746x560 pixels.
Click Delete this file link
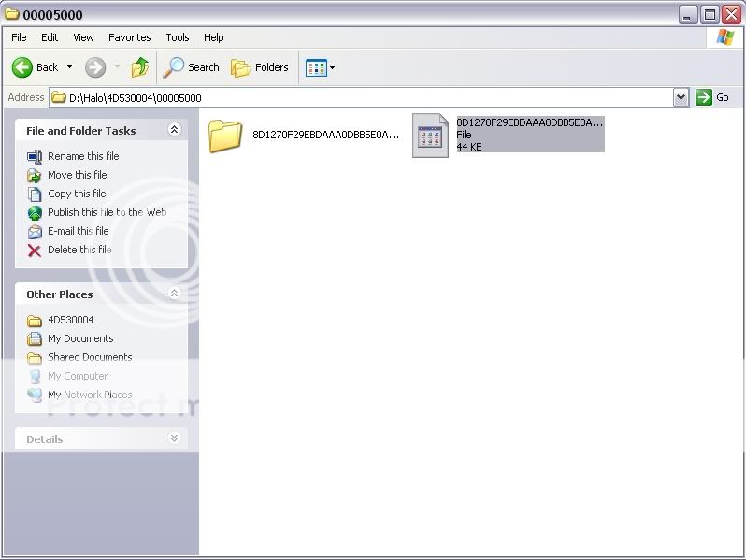[x=79, y=250]
